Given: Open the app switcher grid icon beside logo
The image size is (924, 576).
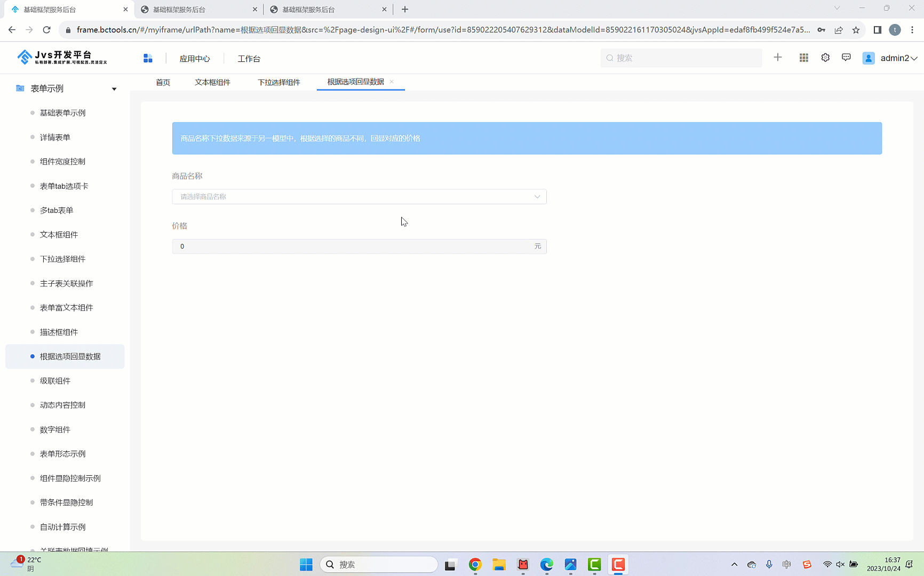Looking at the screenshot, I should click(148, 58).
